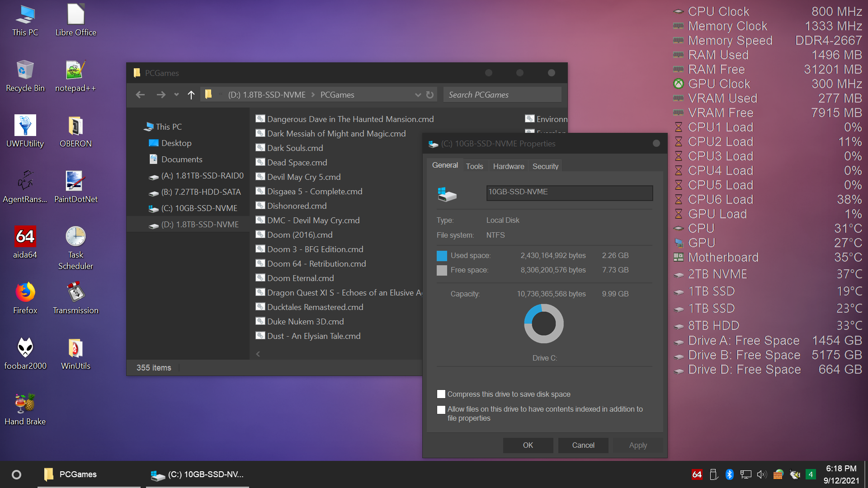Click the OK button in Properties
868x488 pixels.
coord(528,445)
